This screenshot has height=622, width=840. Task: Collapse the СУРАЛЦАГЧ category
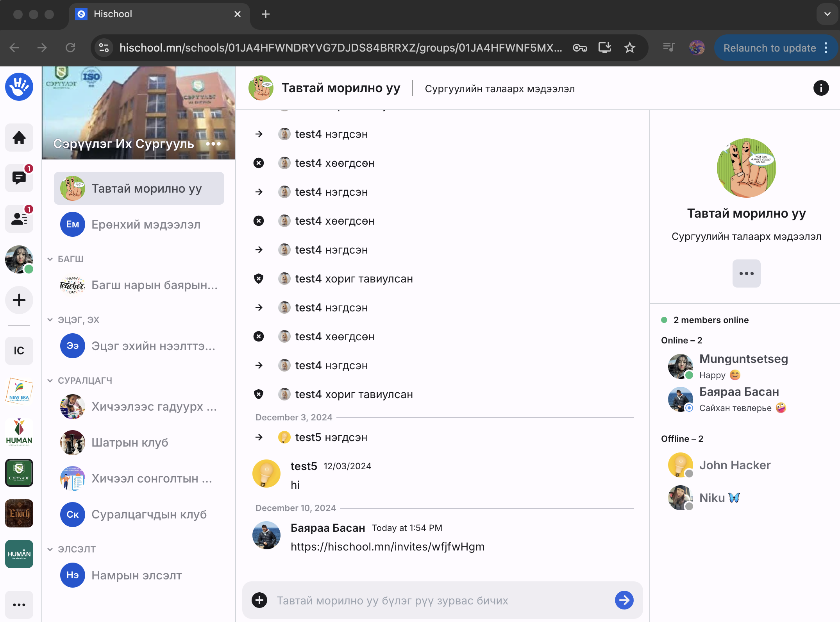pyautogui.click(x=50, y=381)
